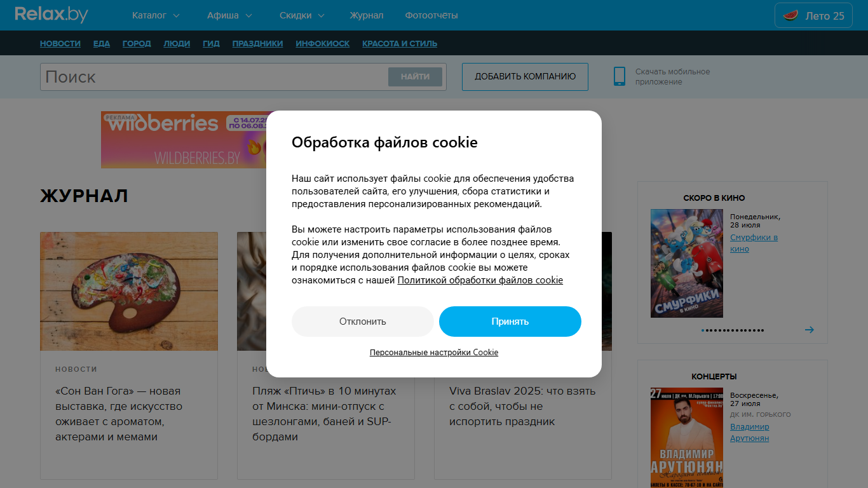Click the СКОРО В КИНО heading
This screenshot has width=868, height=488.
tap(714, 198)
